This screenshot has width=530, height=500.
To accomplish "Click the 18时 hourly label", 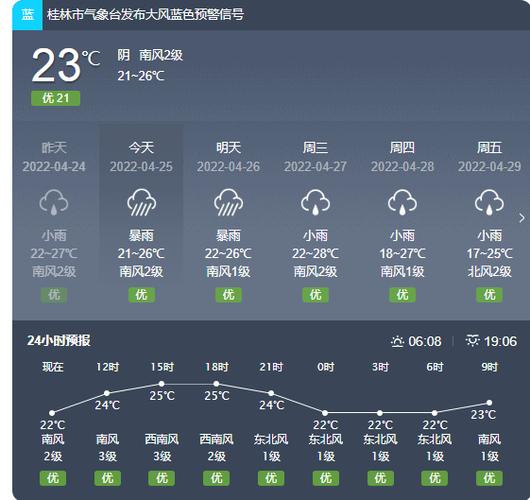I will tap(217, 367).
